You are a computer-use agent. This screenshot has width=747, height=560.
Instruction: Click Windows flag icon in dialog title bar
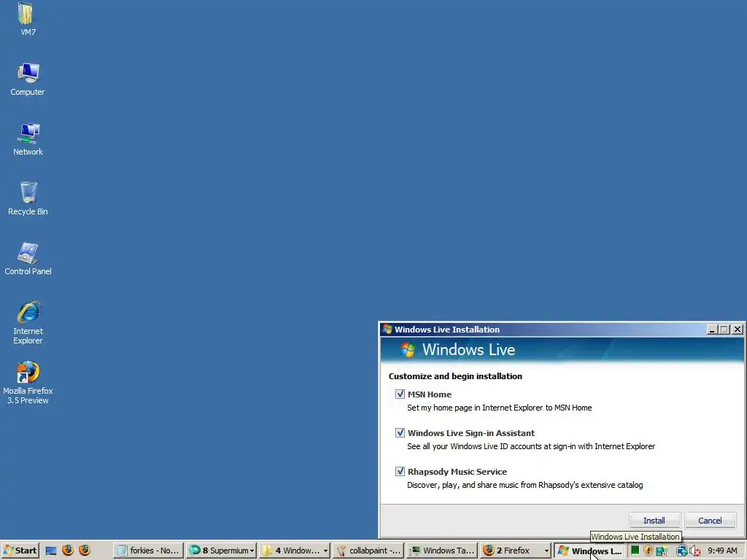pos(387,329)
